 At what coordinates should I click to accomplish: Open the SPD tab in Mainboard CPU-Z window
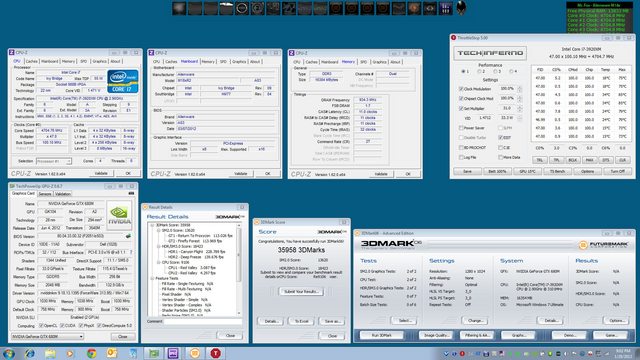point(223,62)
